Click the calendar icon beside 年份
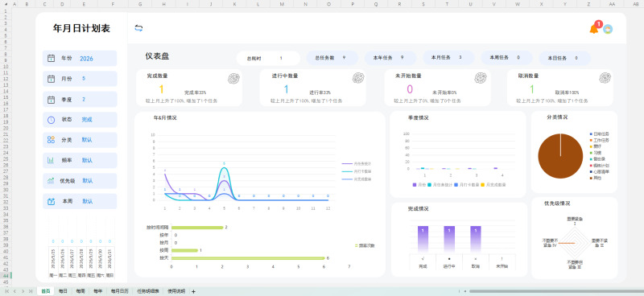 [x=51, y=58]
